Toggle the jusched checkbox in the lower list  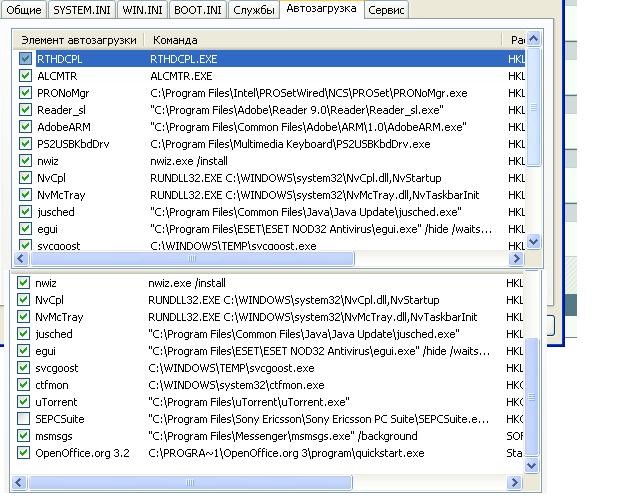point(24,334)
